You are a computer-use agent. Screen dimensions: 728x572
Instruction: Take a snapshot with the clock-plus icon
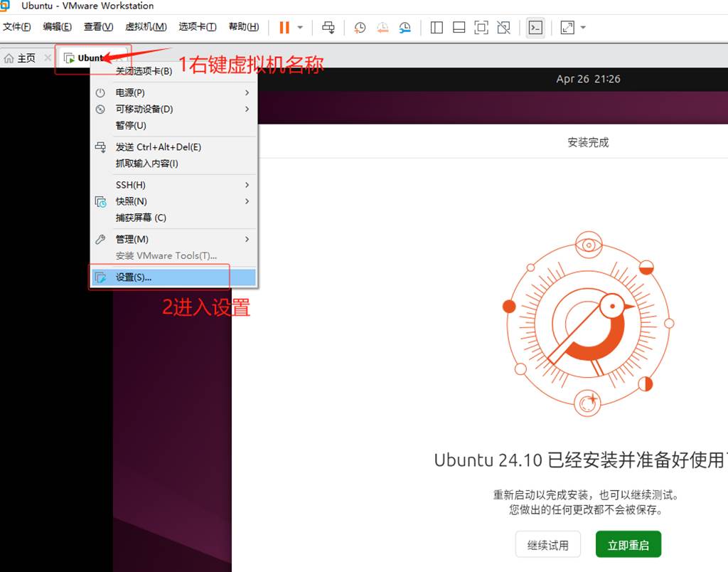tap(359, 28)
